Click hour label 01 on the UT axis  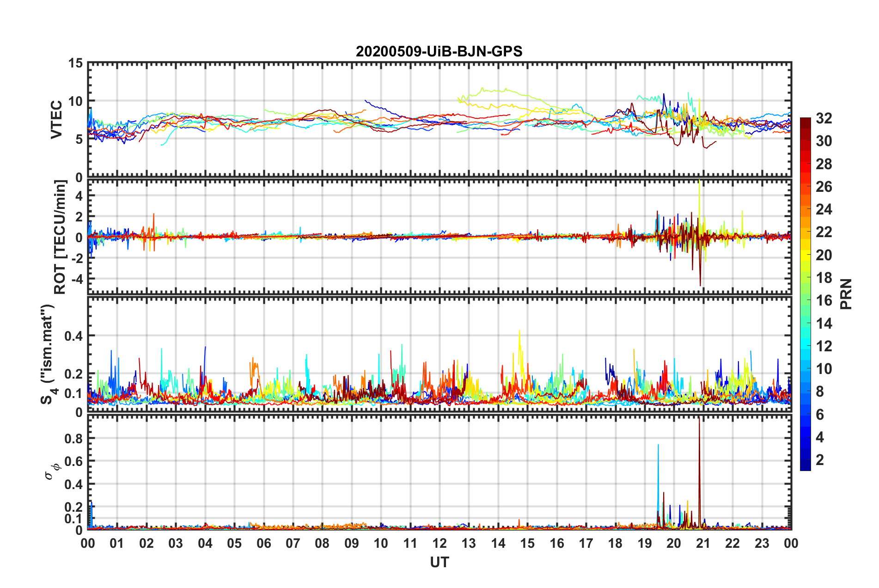(117, 543)
